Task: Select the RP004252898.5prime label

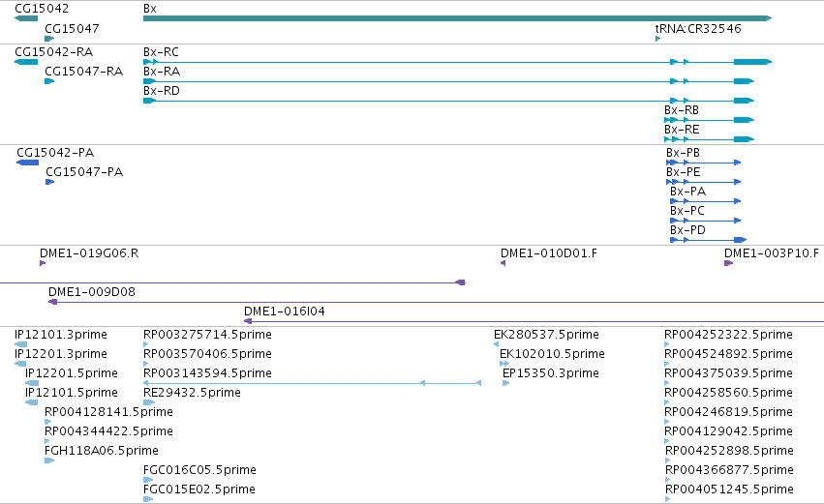Action: 729,451
